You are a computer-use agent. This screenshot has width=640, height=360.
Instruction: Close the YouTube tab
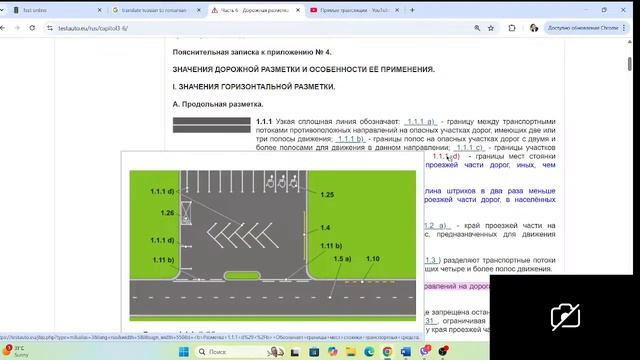point(397,10)
